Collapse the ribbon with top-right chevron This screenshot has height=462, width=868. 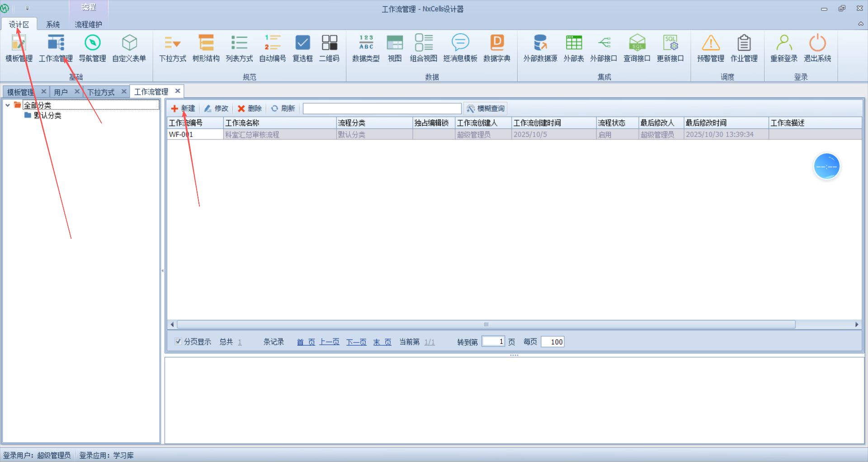(x=860, y=24)
